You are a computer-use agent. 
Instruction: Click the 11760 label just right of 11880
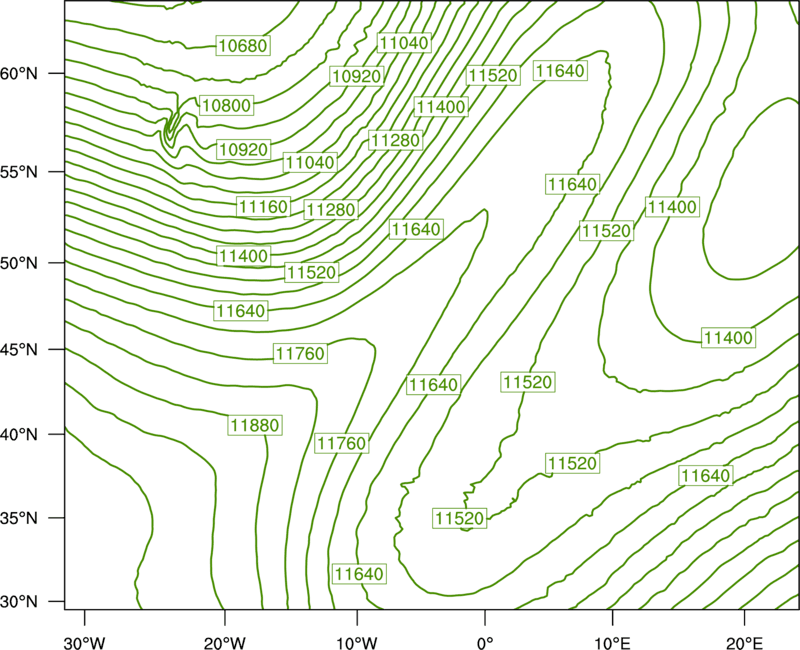(x=341, y=443)
